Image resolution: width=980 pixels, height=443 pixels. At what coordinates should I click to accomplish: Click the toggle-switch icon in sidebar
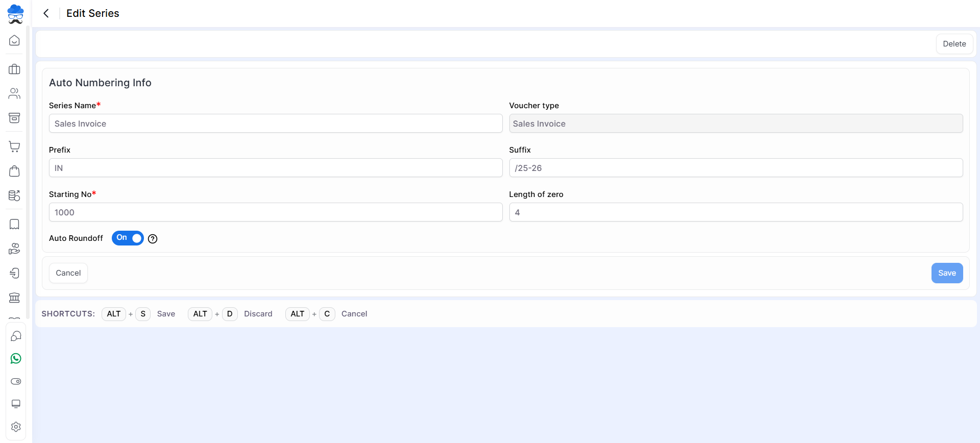point(16,381)
